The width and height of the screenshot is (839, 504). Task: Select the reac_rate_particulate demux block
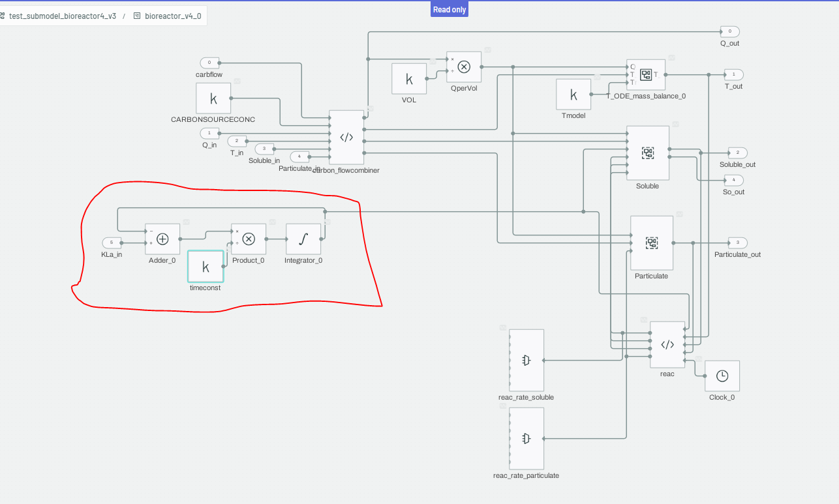(526, 439)
